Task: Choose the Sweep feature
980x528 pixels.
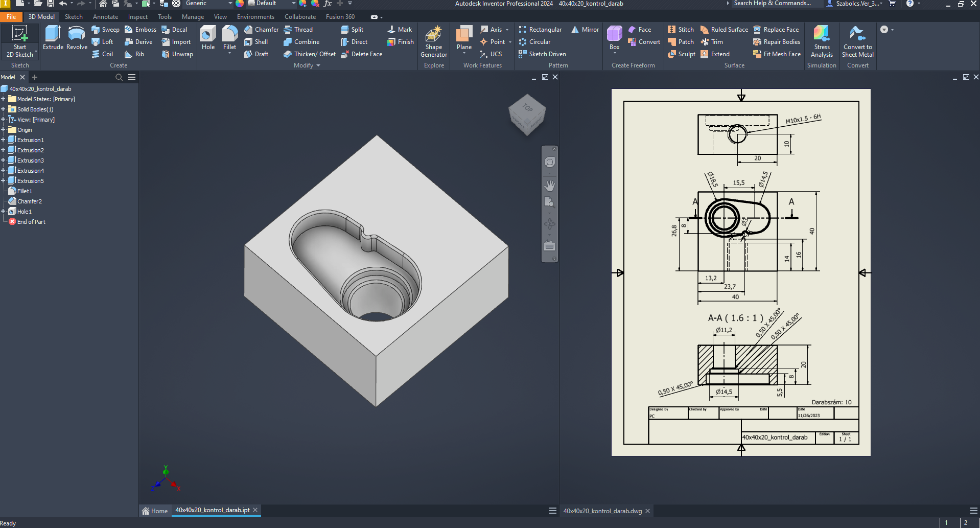Action: tap(105, 30)
